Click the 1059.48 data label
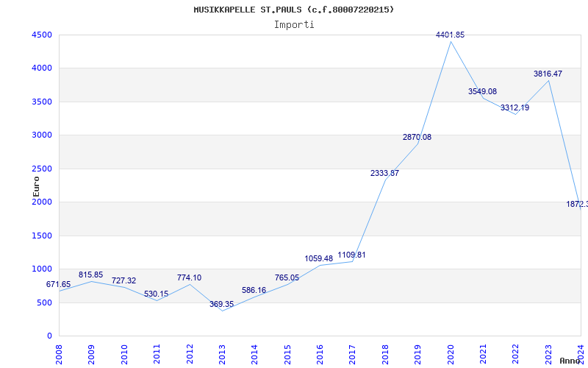 point(319,259)
